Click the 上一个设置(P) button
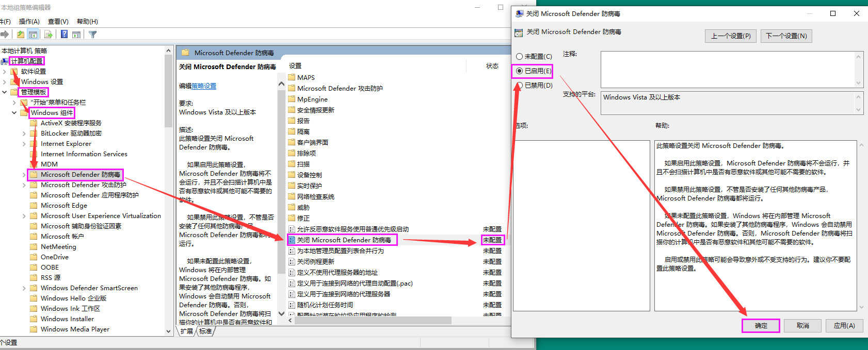Screen dimensions: 868x350 pos(731,36)
